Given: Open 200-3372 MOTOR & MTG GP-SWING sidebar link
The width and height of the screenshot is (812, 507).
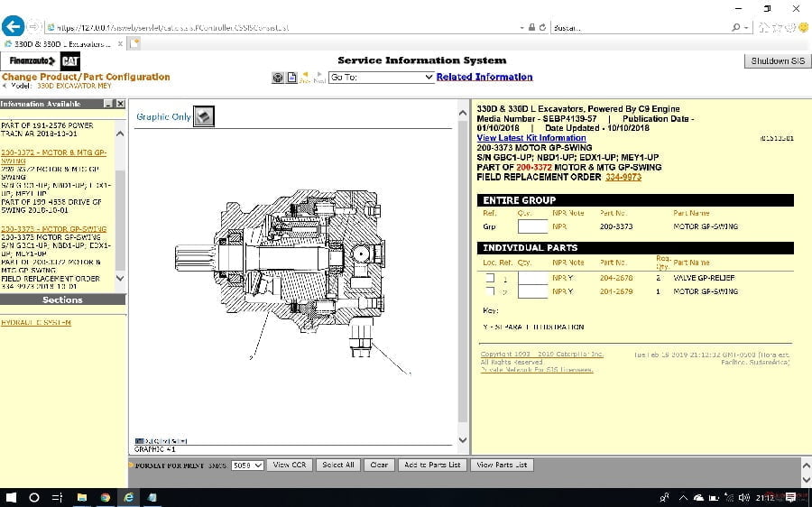Looking at the screenshot, I should click(54, 156).
